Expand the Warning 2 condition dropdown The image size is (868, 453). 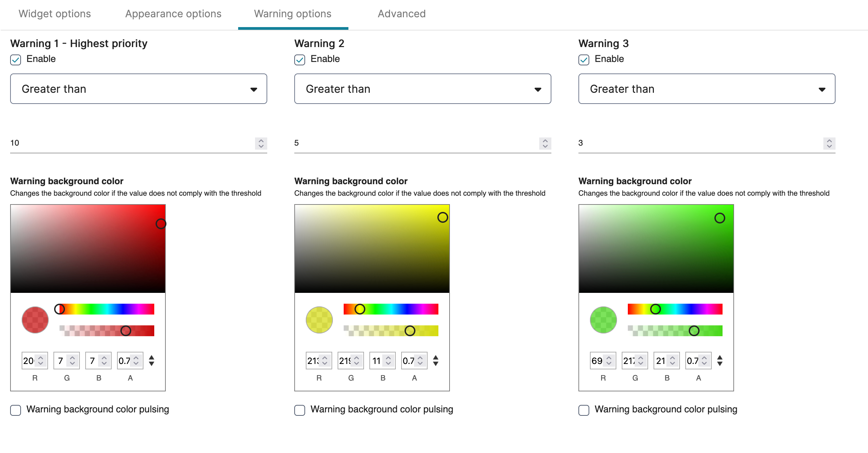tap(423, 89)
